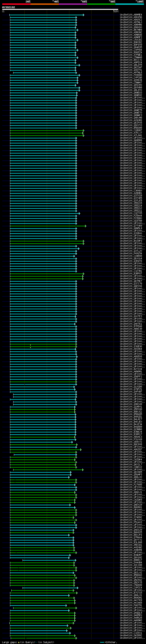Open hit UniRef100_Q7T0R9
146x644 pixels.
click(x=131, y=226)
